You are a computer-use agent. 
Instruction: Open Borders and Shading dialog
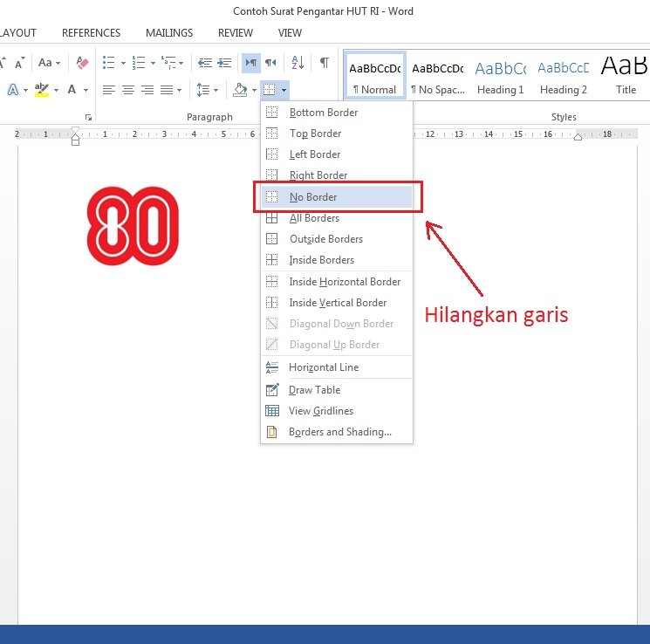[x=340, y=432]
